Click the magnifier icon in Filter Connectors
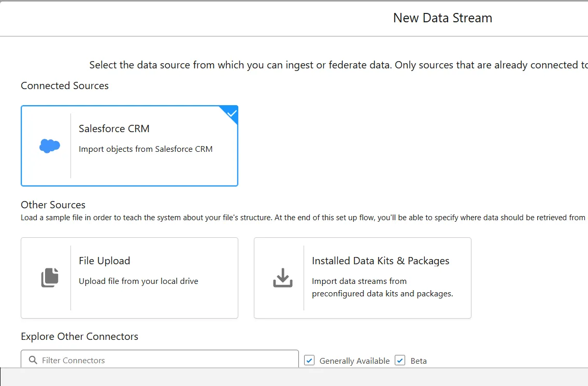 coord(33,360)
